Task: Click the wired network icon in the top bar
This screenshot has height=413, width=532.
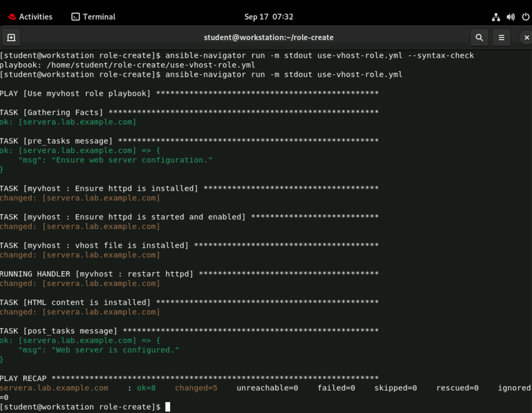Action: coord(496,17)
